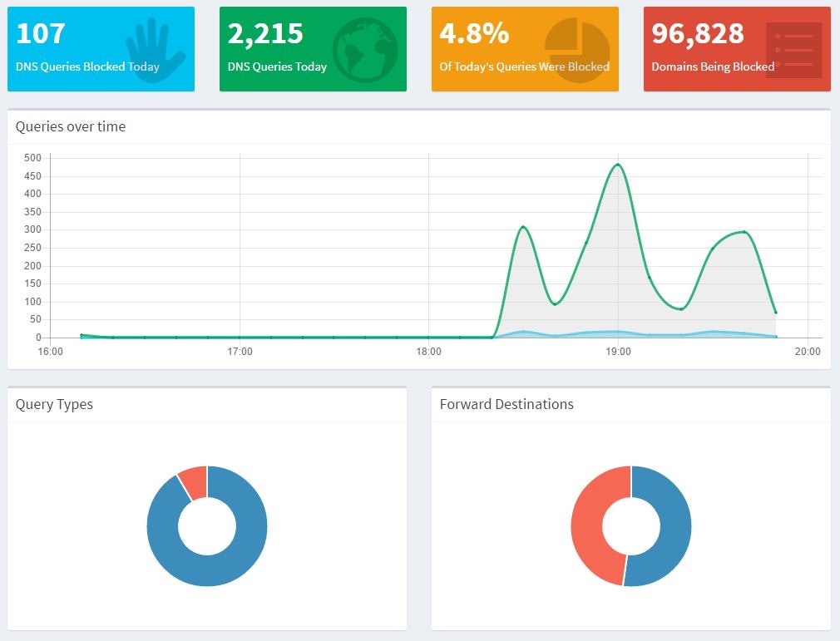Click the 4.8% blocked percentage value
The image size is (840, 641).
pos(474,33)
